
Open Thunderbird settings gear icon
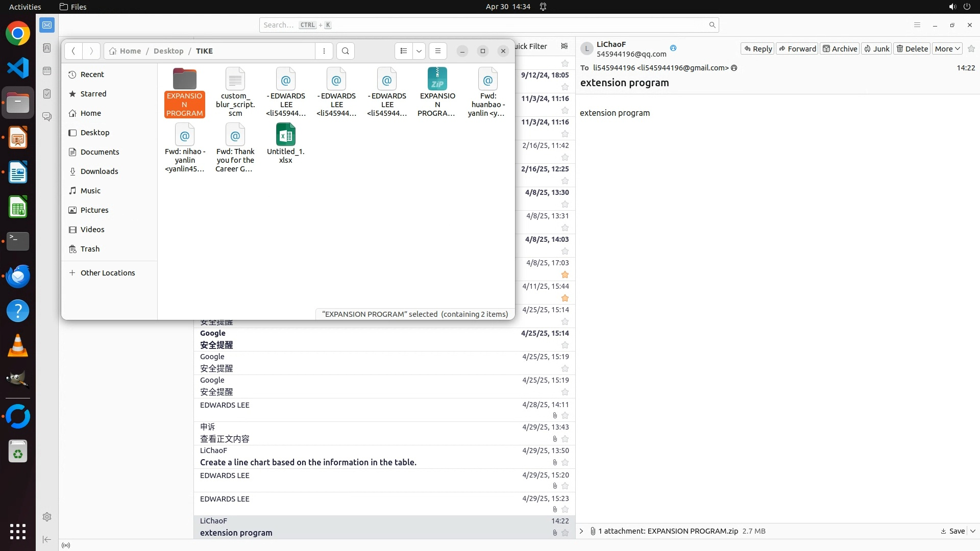click(x=47, y=517)
